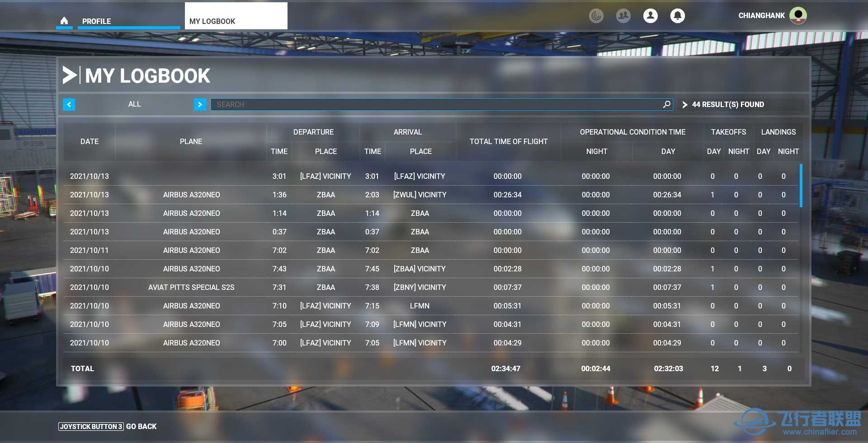Click the CHIANGHANK username
This screenshot has width=868, height=443.
762,15
